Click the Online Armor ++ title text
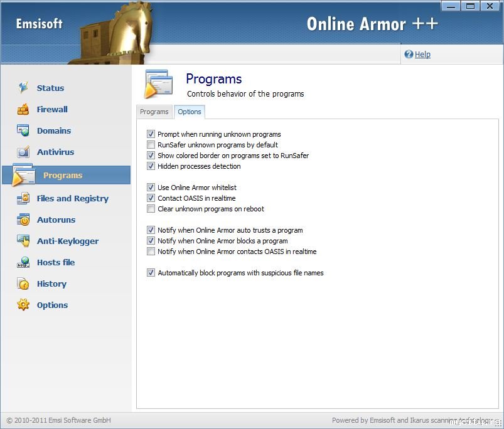 pyautogui.click(x=372, y=24)
